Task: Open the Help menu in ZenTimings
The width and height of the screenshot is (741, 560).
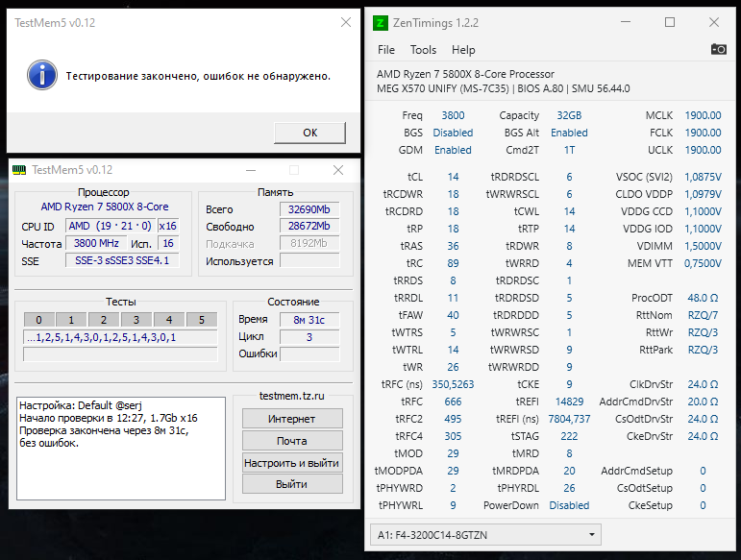Action: pos(463,50)
